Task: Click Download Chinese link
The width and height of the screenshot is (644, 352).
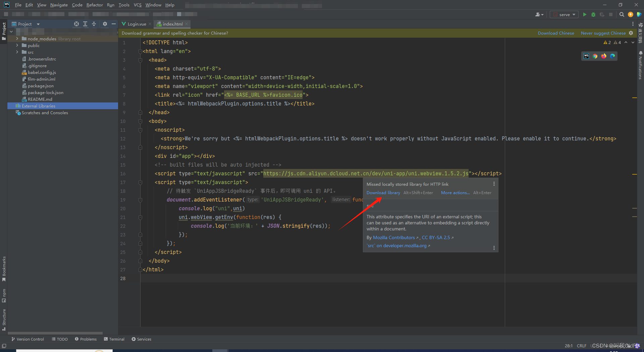Action: tap(556, 33)
